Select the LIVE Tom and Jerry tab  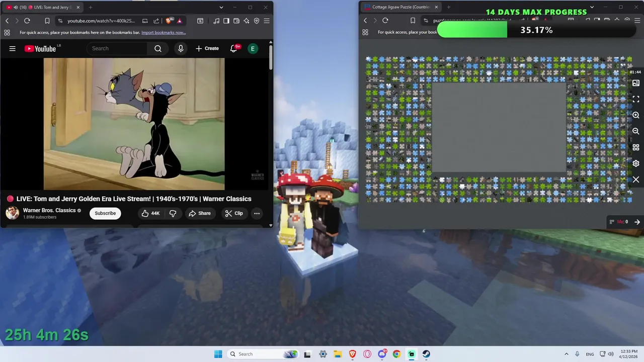(x=44, y=7)
